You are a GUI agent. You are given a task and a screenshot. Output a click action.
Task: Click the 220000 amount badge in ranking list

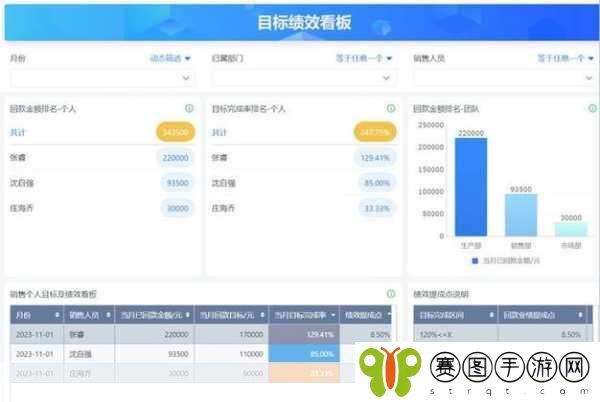point(175,158)
